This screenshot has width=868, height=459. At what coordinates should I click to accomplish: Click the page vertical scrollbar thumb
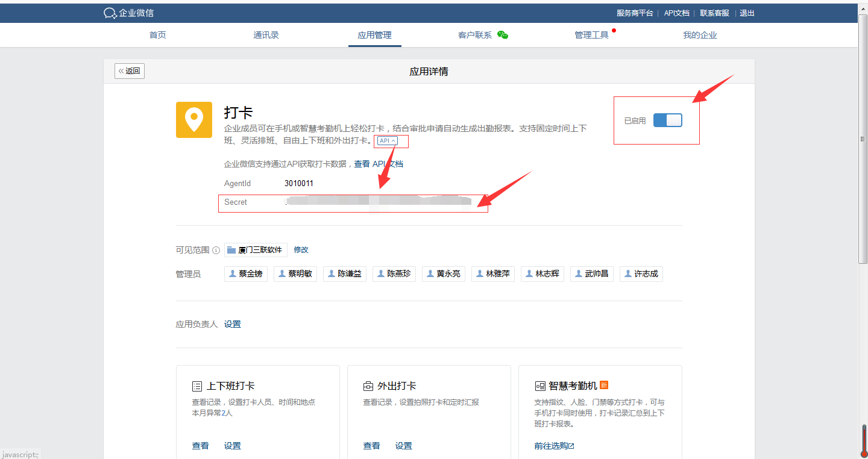[863, 139]
